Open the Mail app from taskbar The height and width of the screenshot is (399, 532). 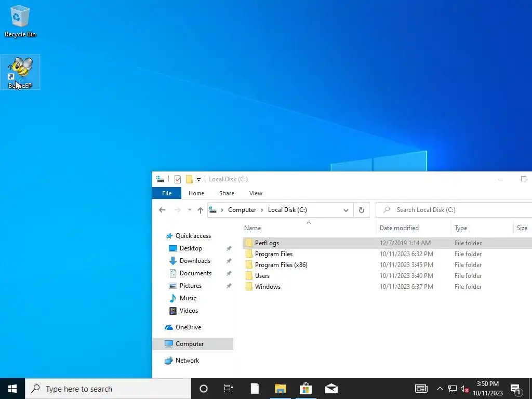331,389
